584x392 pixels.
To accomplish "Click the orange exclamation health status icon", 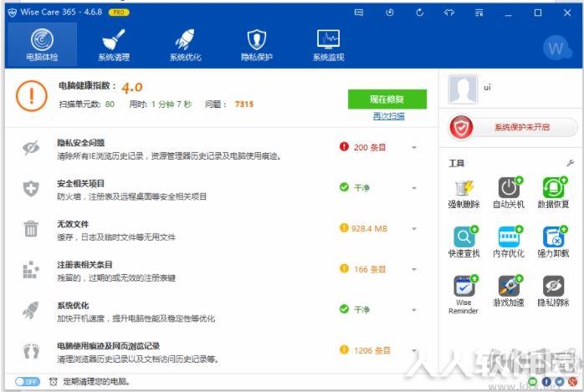I will coord(32,96).
